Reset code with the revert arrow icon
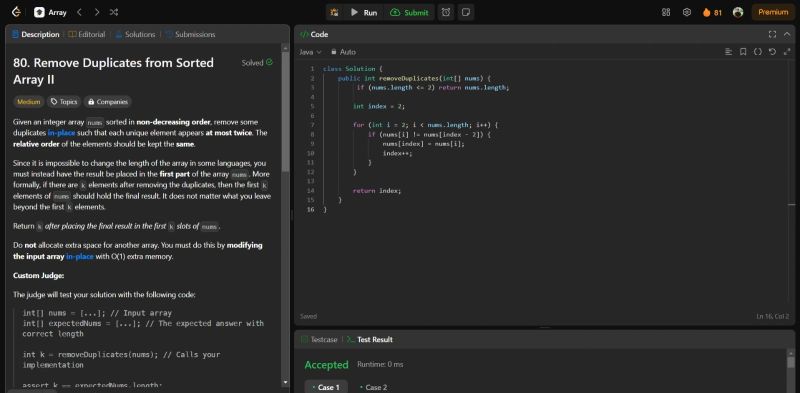 [772, 52]
